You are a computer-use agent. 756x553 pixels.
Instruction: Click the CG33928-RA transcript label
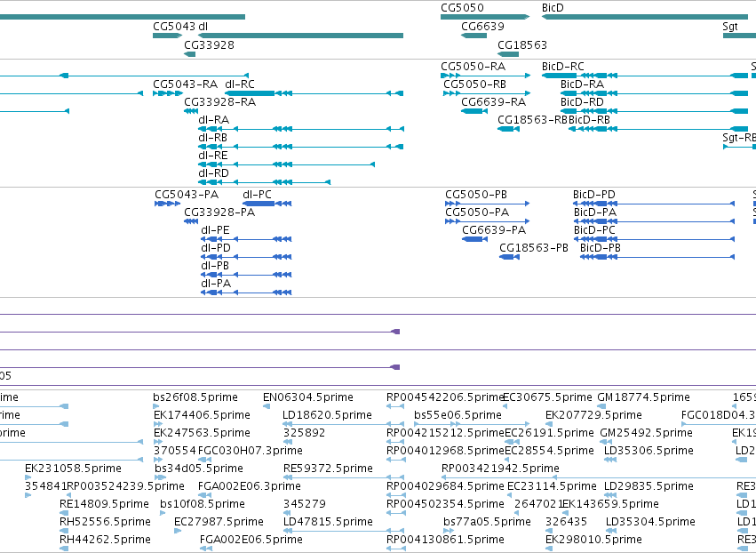tap(219, 102)
